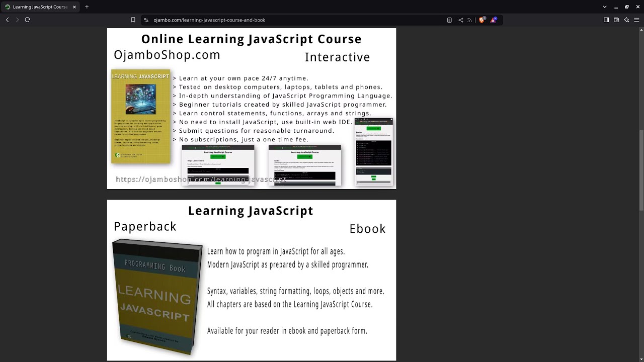Bookmark this page with the bookmark icon
The width and height of the screenshot is (644, 362).
pos(133,20)
